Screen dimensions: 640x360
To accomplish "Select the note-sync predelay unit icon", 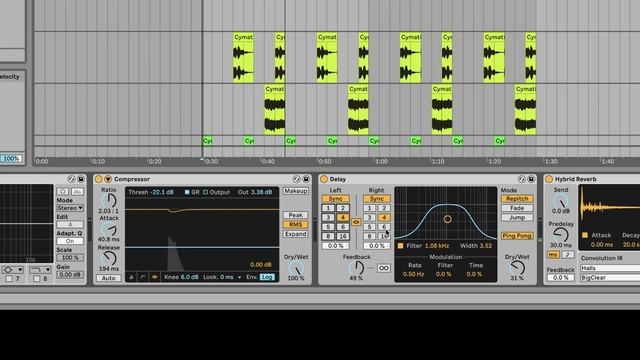I will 568,255.
